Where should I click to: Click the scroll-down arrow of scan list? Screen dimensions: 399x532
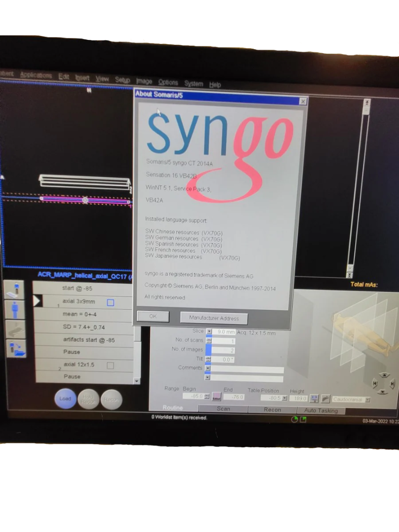(136, 381)
